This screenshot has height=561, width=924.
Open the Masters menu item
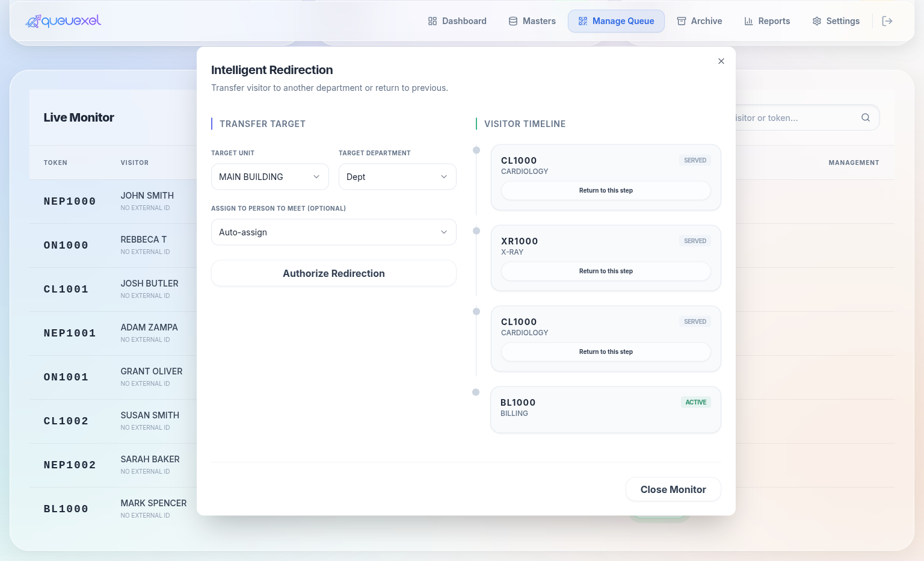[532, 21]
